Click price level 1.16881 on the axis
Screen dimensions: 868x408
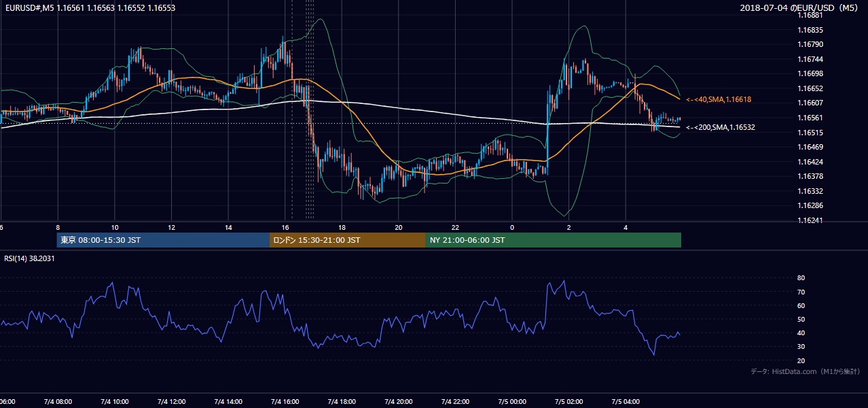tap(810, 15)
